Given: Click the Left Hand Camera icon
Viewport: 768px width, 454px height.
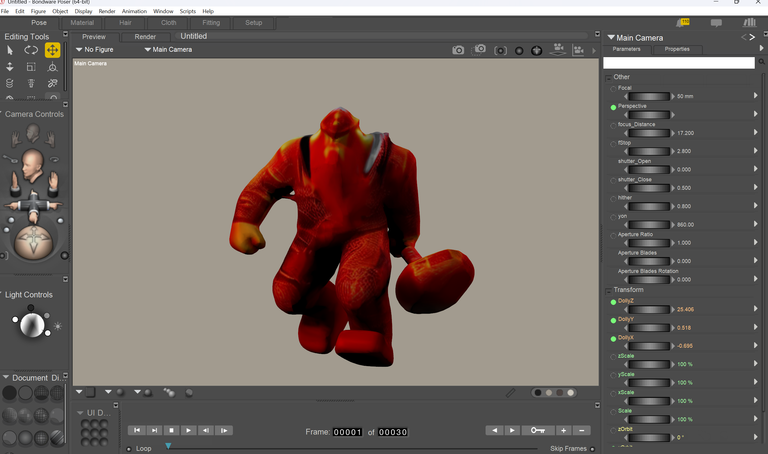Looking at the screenshot, I should click(16, 139).
